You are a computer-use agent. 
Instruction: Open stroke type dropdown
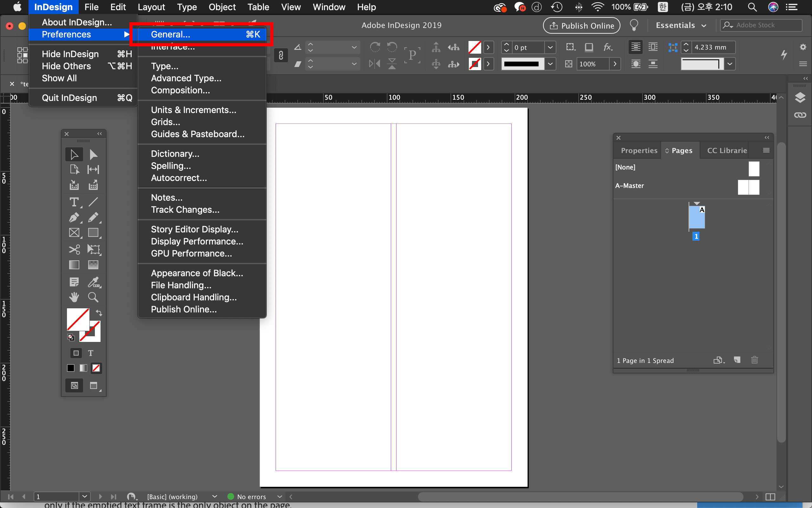coord(550,64)
